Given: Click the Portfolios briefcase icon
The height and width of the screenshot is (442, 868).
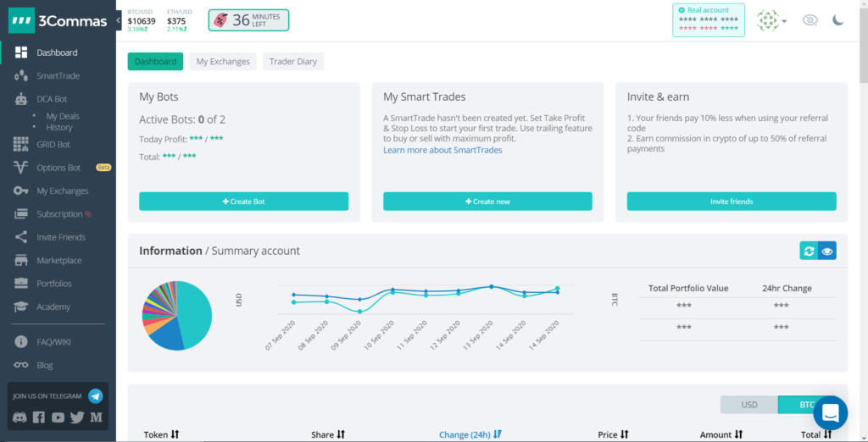Looking at the screenshot, I should click(x=21, y=283).
